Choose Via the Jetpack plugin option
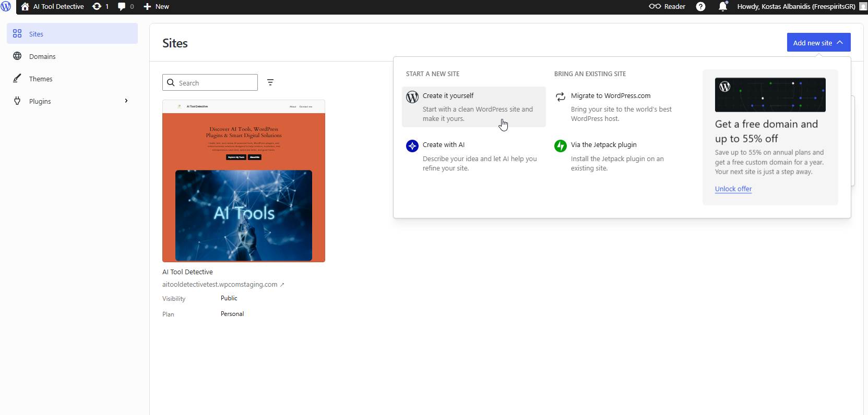 (x=622, y=156)
